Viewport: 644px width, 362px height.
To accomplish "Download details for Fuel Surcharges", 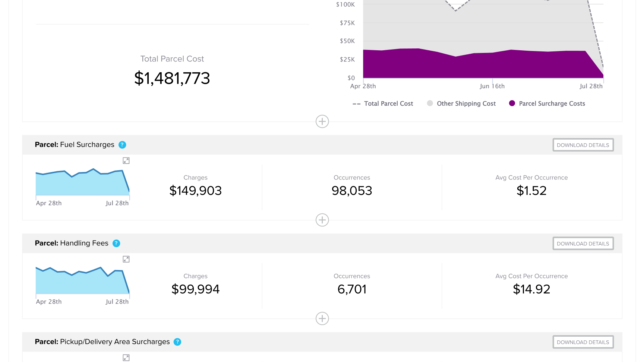I will click(x=583, y=145).
